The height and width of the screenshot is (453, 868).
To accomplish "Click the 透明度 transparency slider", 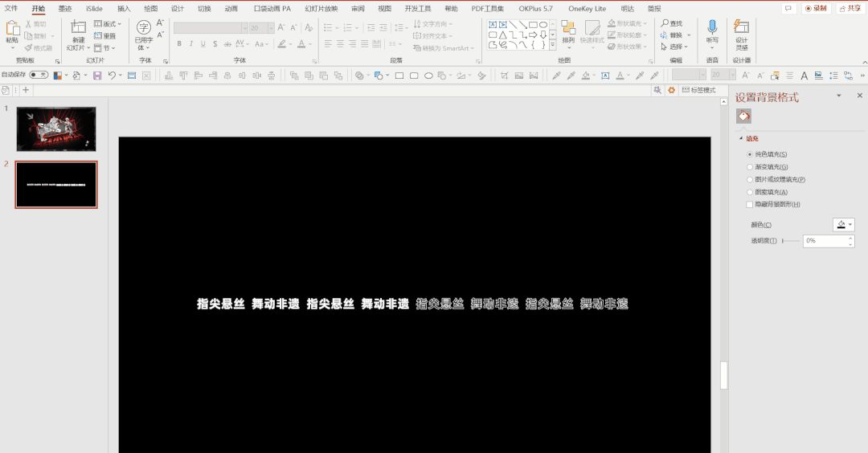I will pyautogui.click(x=791, y=241).
